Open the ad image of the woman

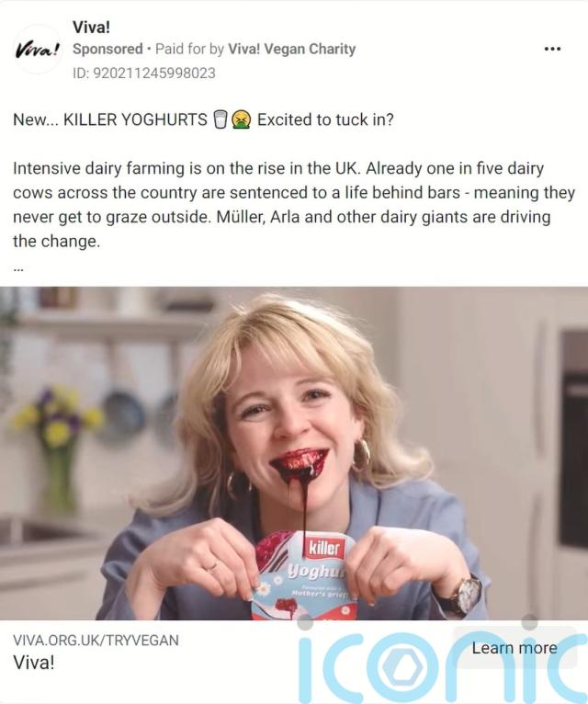coord(294,453)
